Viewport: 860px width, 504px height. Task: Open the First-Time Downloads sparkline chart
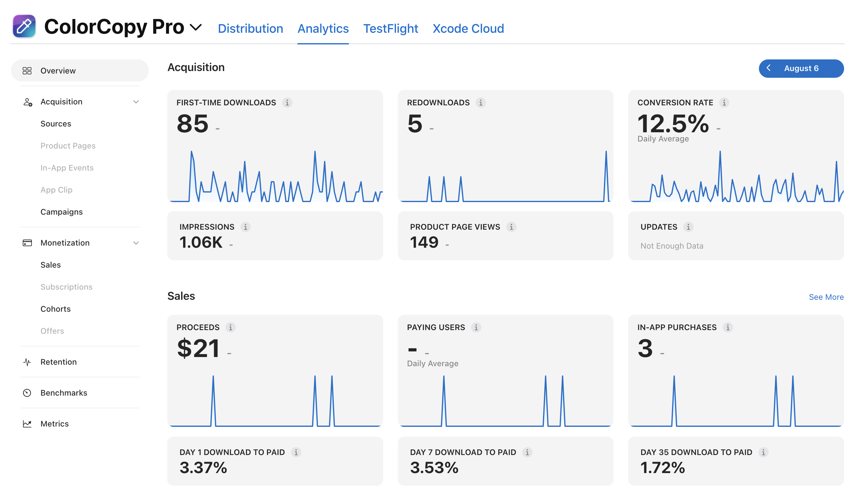click(275, 176)
